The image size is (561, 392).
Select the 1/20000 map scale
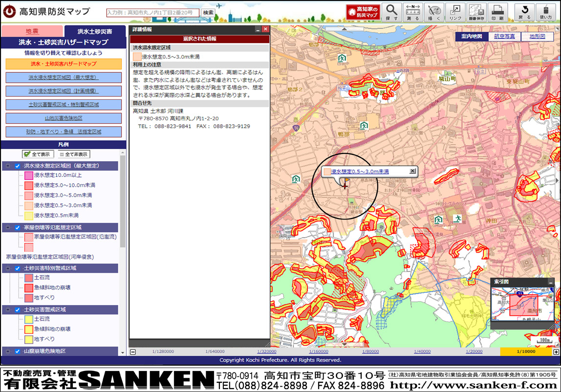coord(474,351)
